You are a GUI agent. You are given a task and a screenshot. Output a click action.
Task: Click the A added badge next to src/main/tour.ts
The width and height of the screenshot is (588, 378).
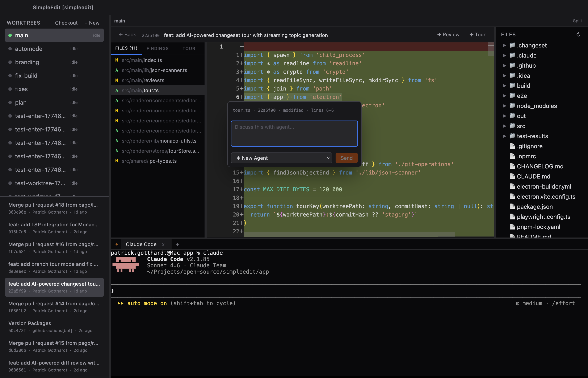click(x=117, y=90)
